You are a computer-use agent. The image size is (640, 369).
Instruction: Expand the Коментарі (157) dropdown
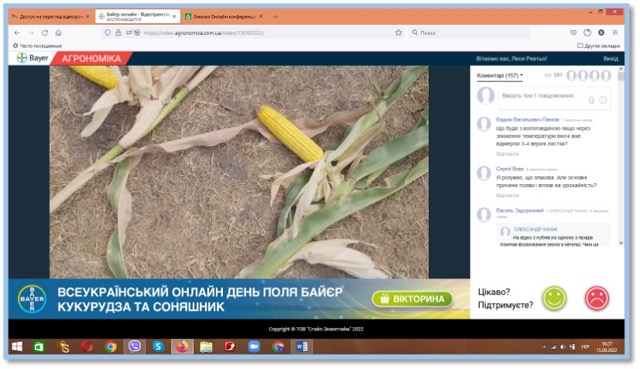500,76
